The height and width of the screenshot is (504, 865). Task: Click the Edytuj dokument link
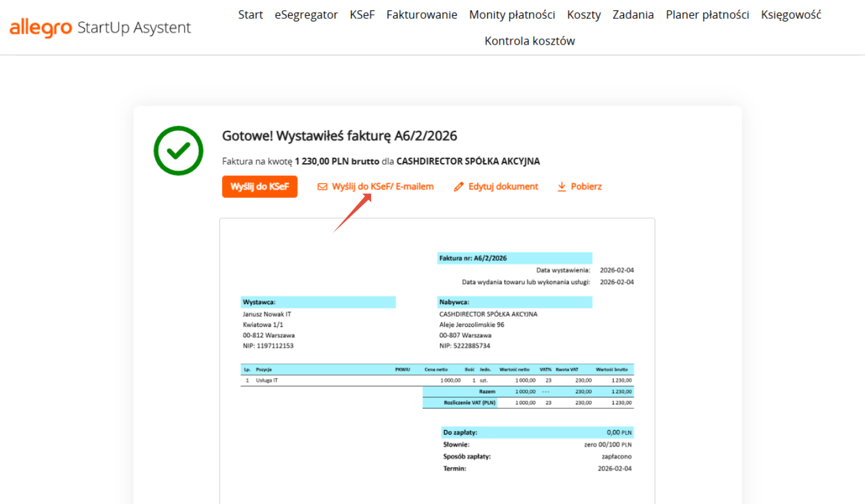[x=496, y=187]
